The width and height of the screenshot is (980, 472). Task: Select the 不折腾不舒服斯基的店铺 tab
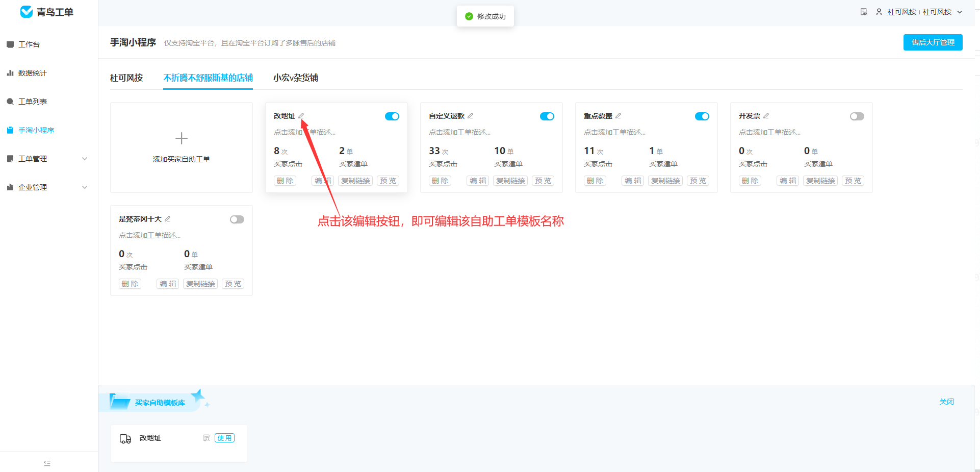coord(208,78)
